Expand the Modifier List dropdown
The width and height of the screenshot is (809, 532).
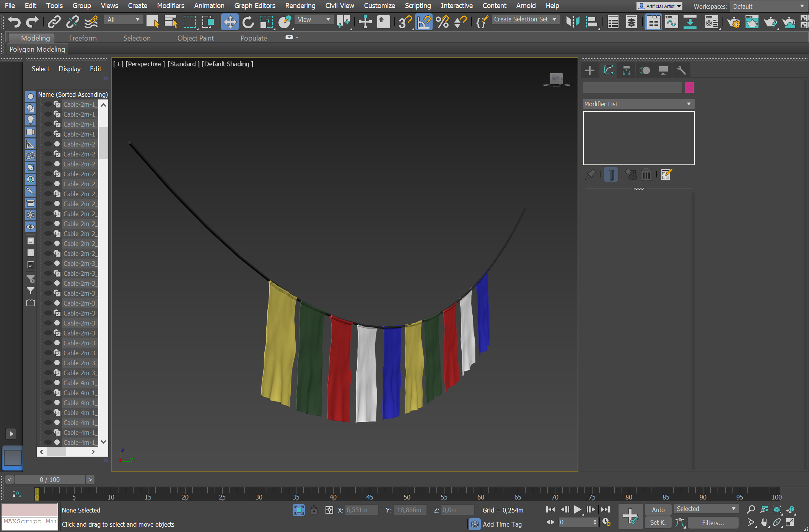pyautogui.click(x=638, y=104)
